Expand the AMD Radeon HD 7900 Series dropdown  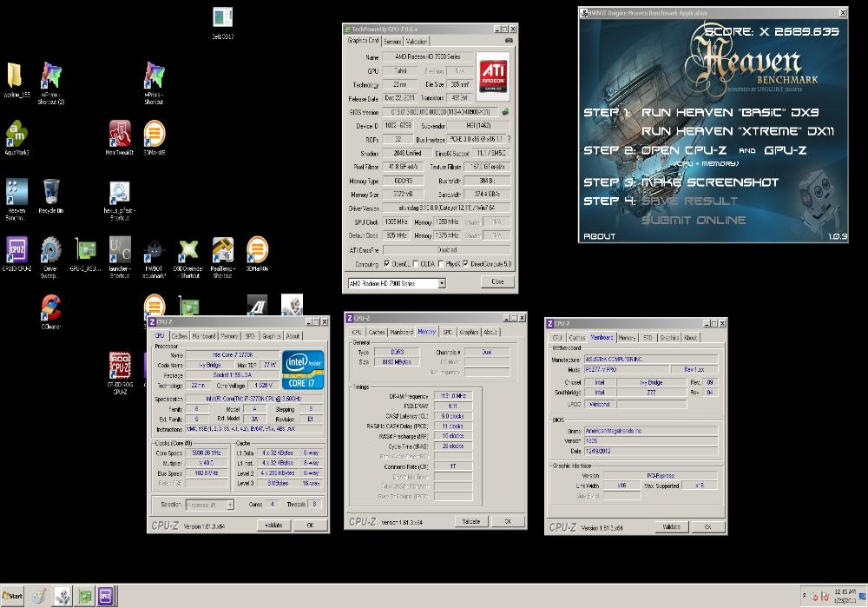click(x=442, y=283)
